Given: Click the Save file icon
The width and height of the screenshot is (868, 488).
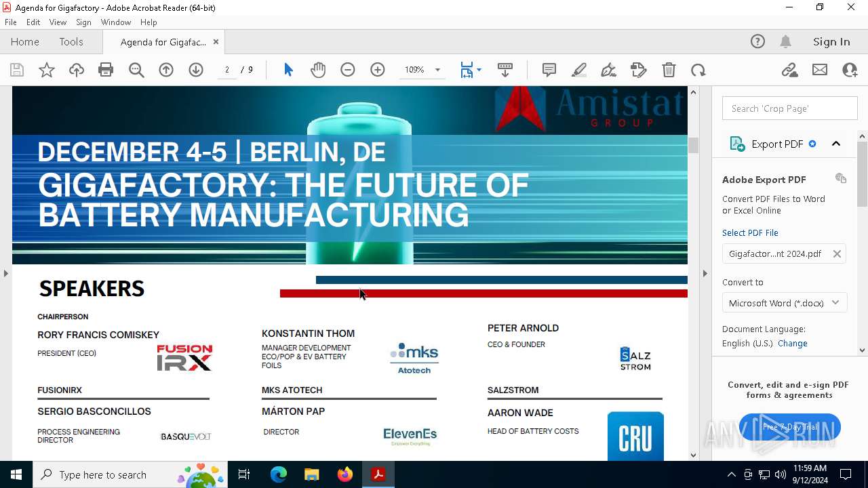Looking at the screenshot, I should pos(17,70).
